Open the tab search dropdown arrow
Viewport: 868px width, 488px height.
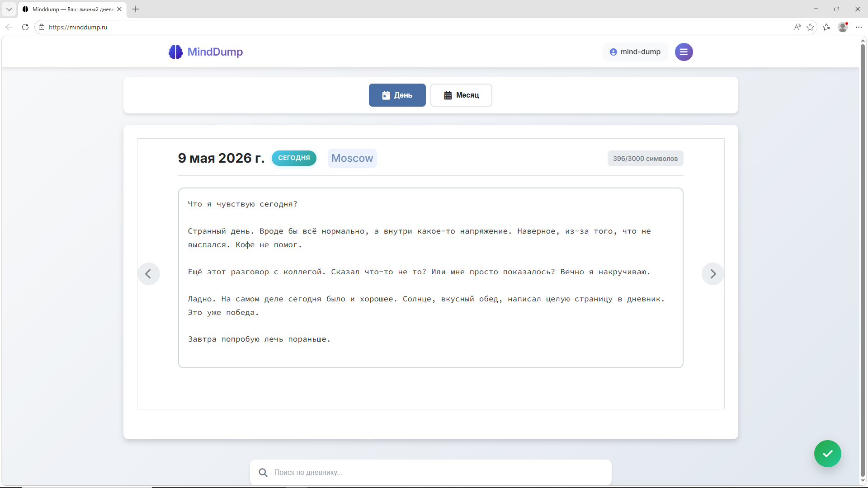point(9,9)
